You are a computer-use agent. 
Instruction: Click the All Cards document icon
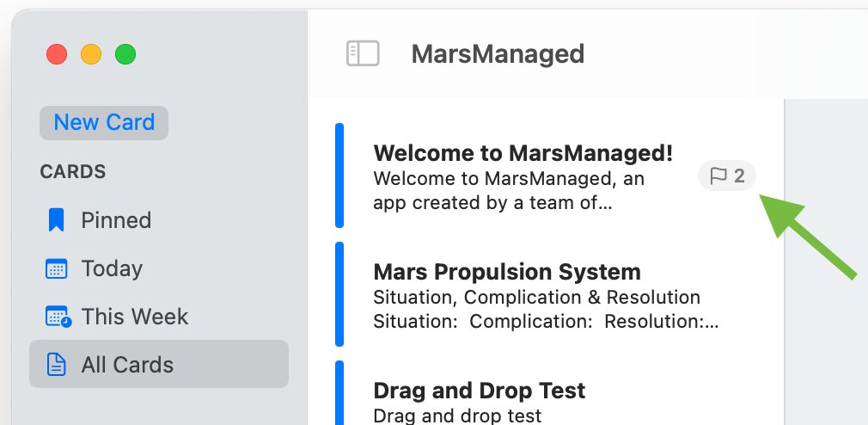56,365
